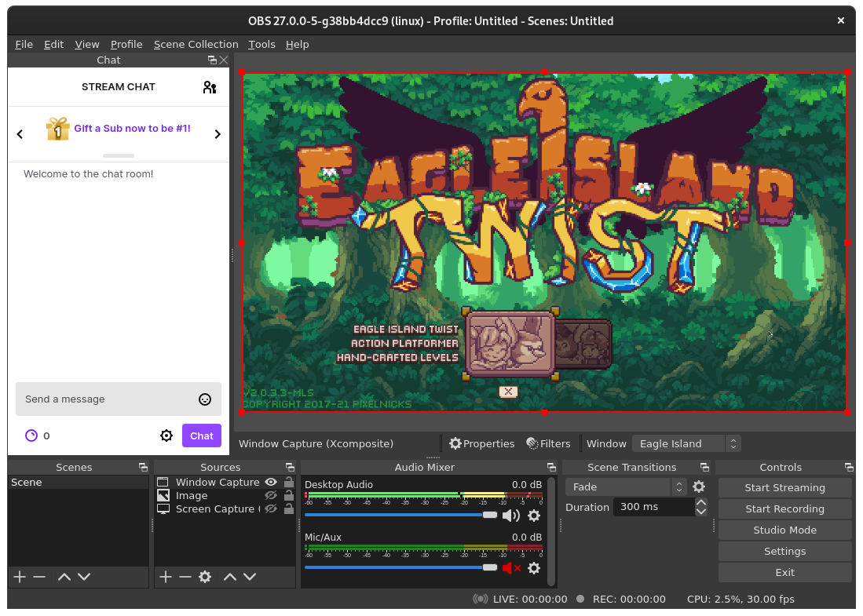
Task: Open the Profile menu
Action: pyautogui.click(x=126, y=44)
